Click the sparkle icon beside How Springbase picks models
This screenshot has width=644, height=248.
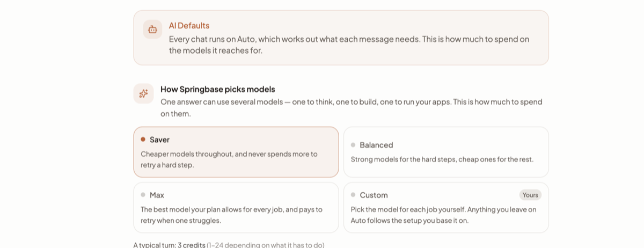(x=143, y=93)
